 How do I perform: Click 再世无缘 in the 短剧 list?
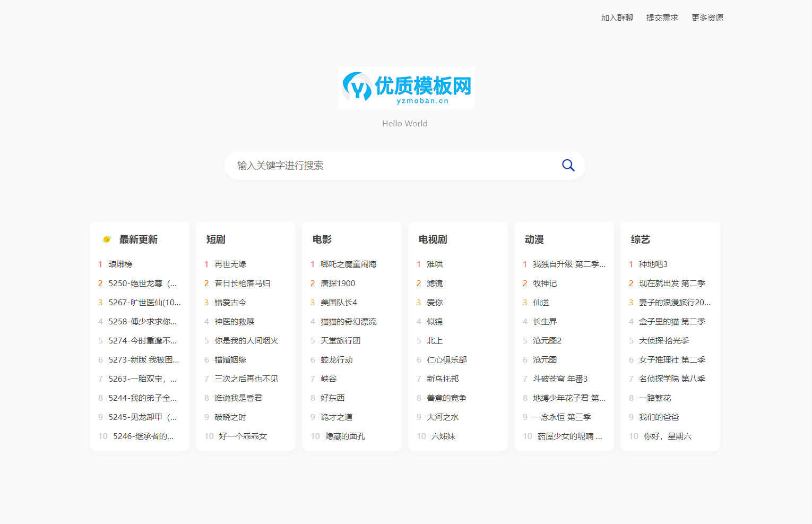(229, 264)
